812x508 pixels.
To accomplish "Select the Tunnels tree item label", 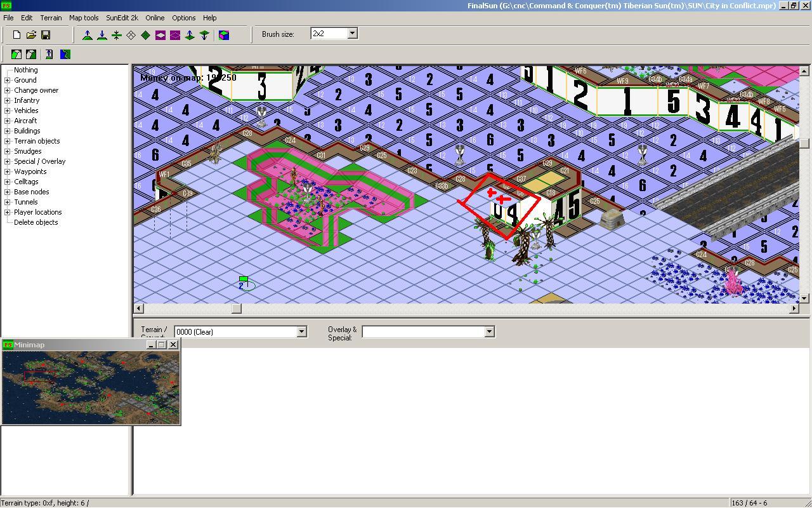I will click(26, 202).
